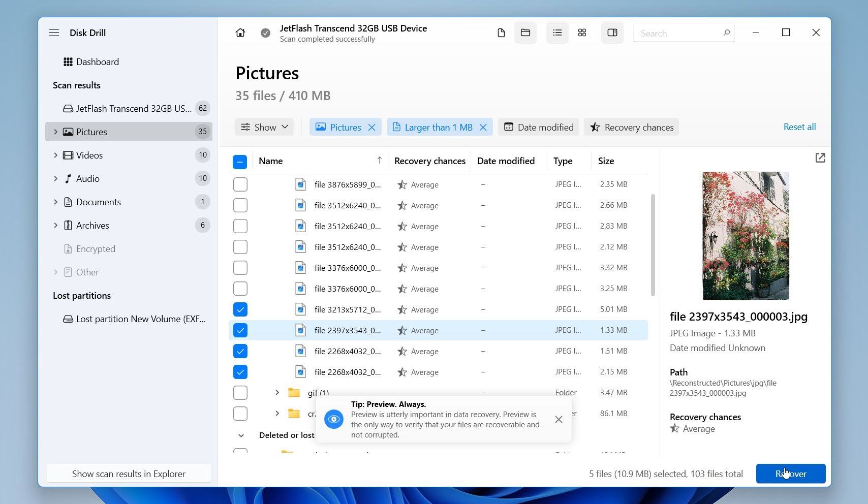Expand the gif (1) folder row

(277, 392)
